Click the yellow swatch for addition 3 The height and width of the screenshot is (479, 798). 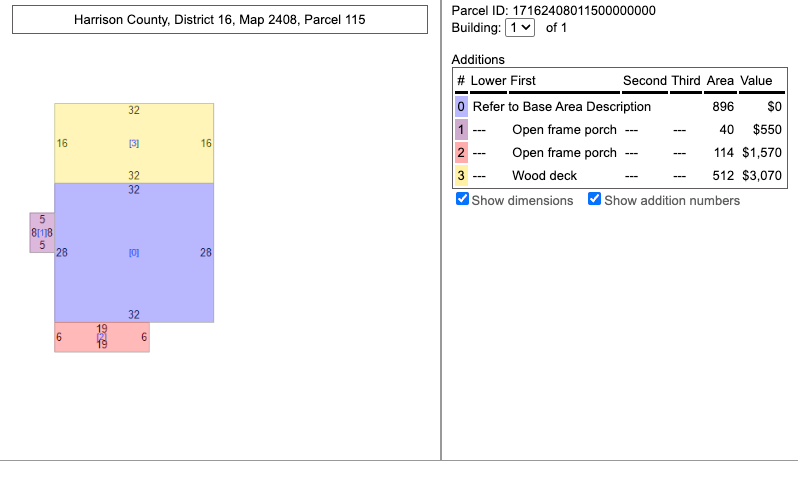(461, 176)
